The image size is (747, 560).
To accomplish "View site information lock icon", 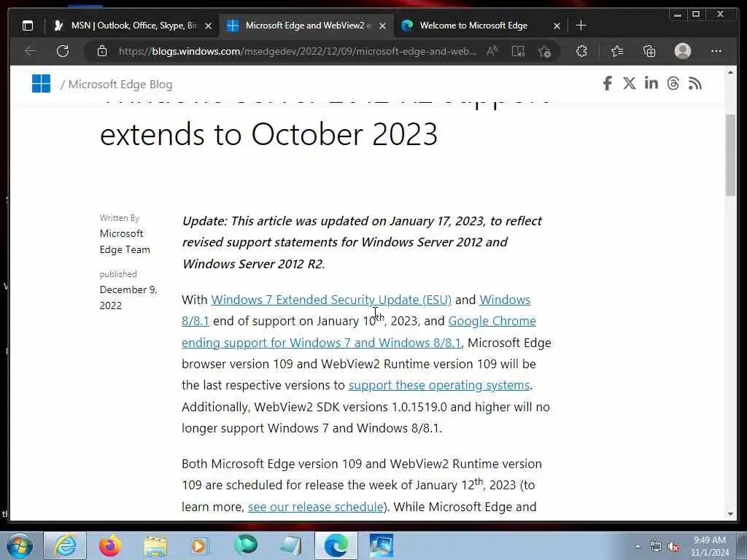I will coord(102,51).
